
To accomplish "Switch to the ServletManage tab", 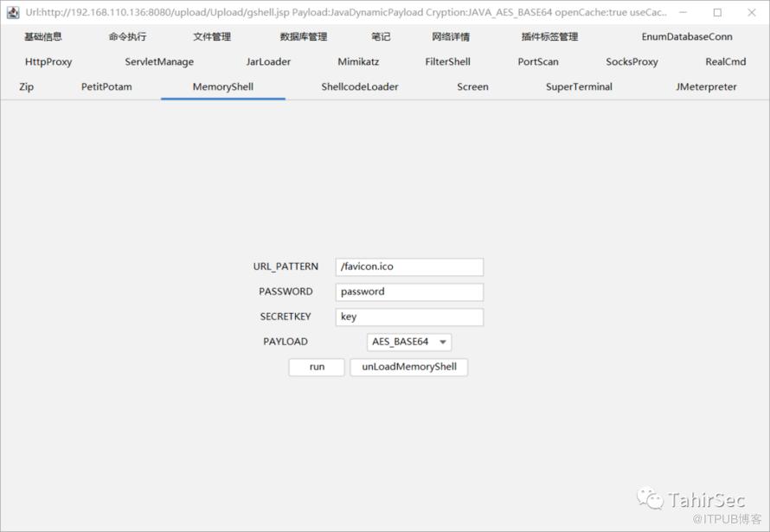I will (x=159, y=61).
